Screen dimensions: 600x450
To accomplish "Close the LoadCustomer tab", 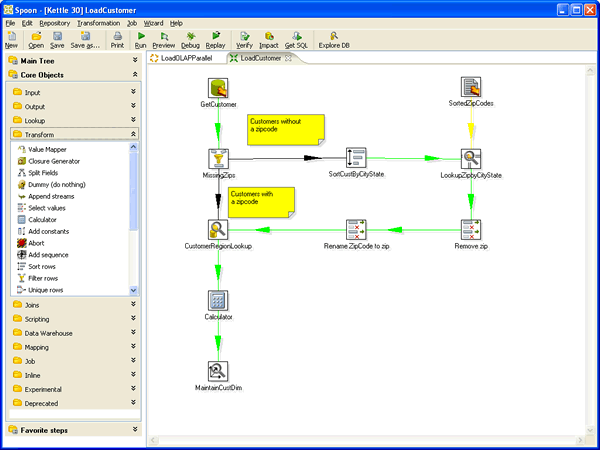I will pyautogui.click(x=289, y=58).
